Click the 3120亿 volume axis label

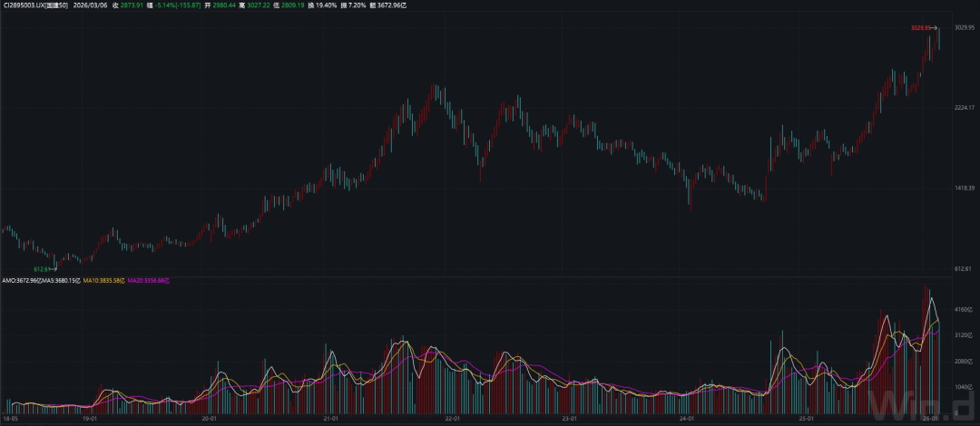965,335
